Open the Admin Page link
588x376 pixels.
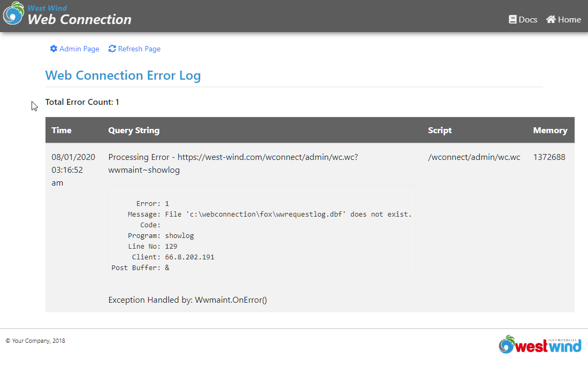click(x=79, y=49)
